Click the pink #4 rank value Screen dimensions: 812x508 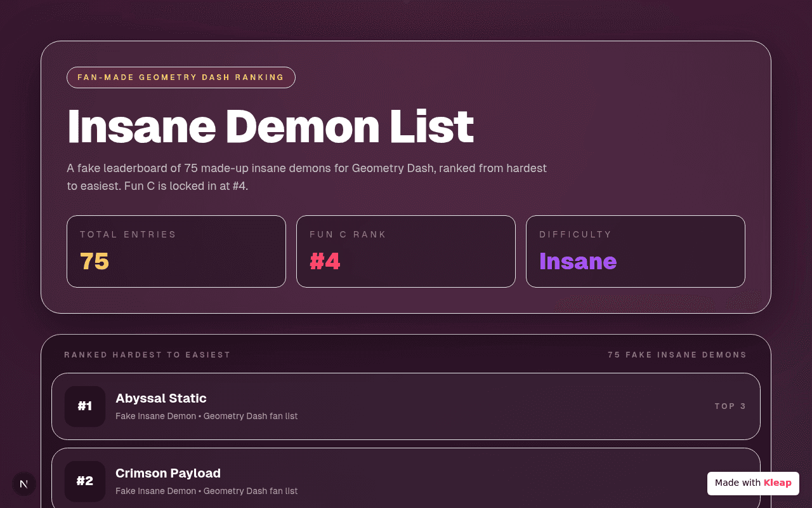click(325, 262)
